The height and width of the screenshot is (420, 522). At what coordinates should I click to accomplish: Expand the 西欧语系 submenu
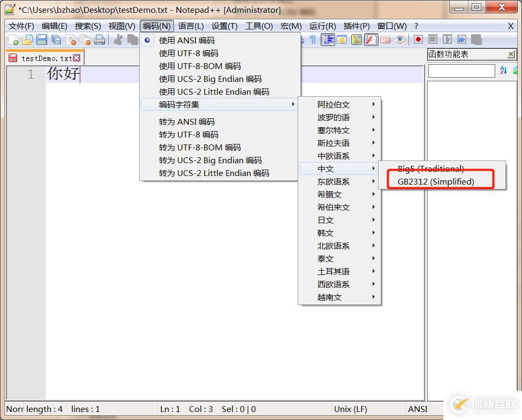pos(332,284)
